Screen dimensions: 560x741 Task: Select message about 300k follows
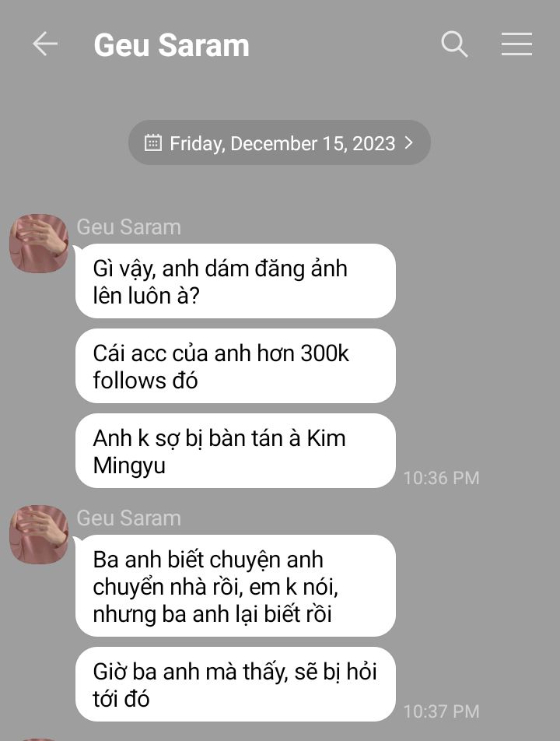coord(235,367)
